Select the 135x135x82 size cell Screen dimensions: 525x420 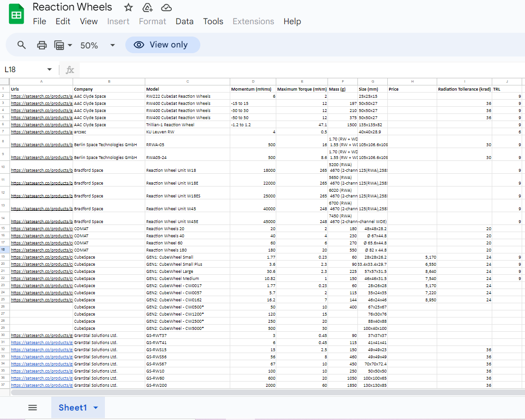372,125
